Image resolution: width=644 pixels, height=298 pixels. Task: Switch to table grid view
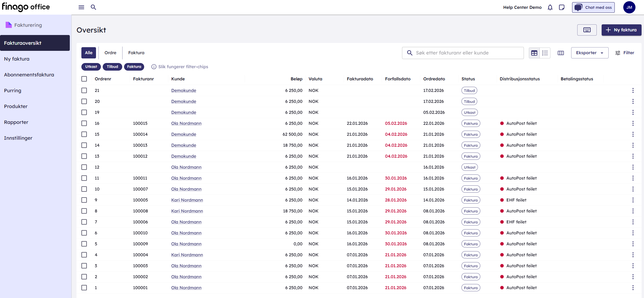point(534,53)
